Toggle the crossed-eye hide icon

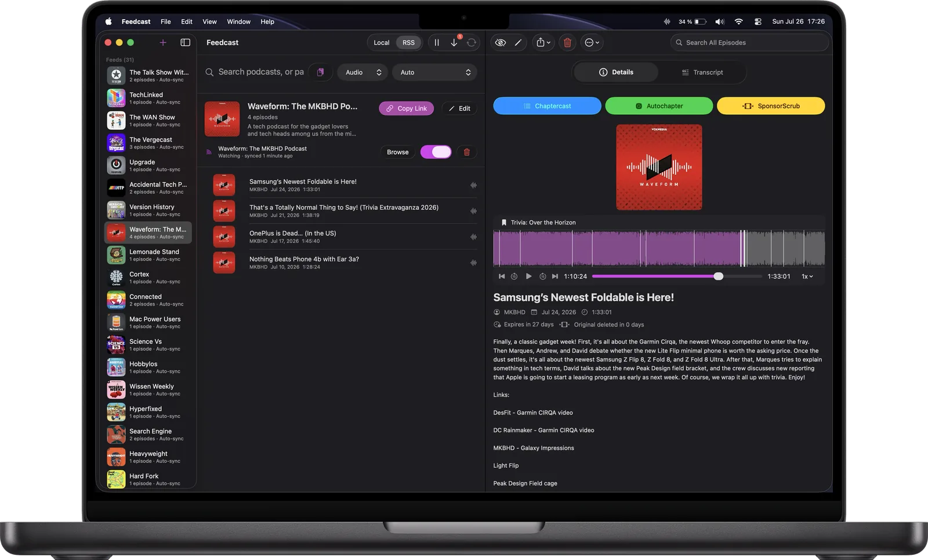[x=501, y=42]
